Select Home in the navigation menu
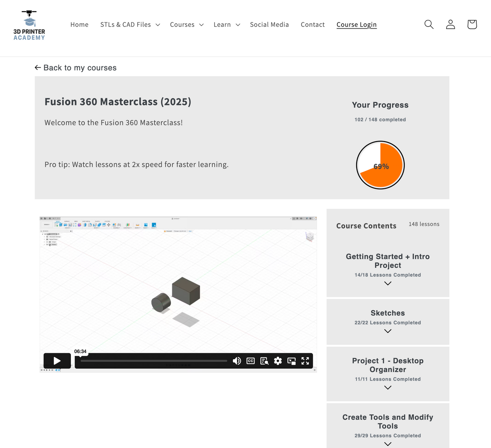This screenshot has width=491, height=448. 79,24
